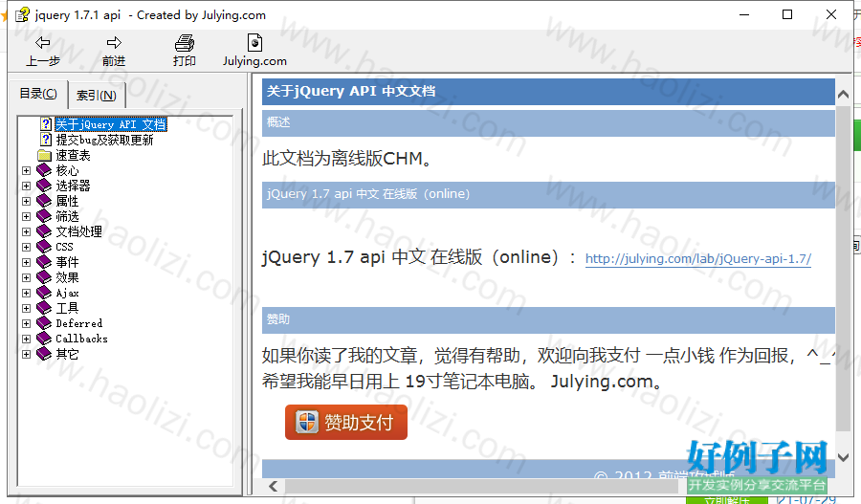Expand the 属性 tree node
This screenshot has width=861, height=504.
pyautogui.click(x=27, y=202)
